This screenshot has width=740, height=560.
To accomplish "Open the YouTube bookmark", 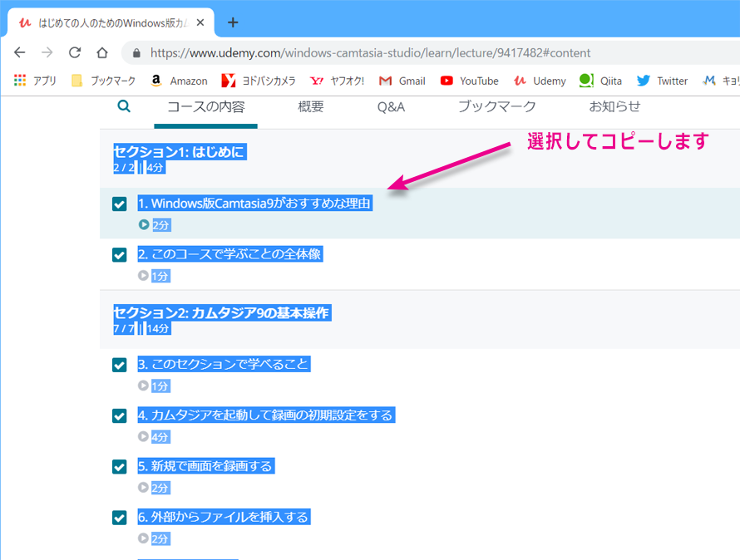I will coord(469,81).
